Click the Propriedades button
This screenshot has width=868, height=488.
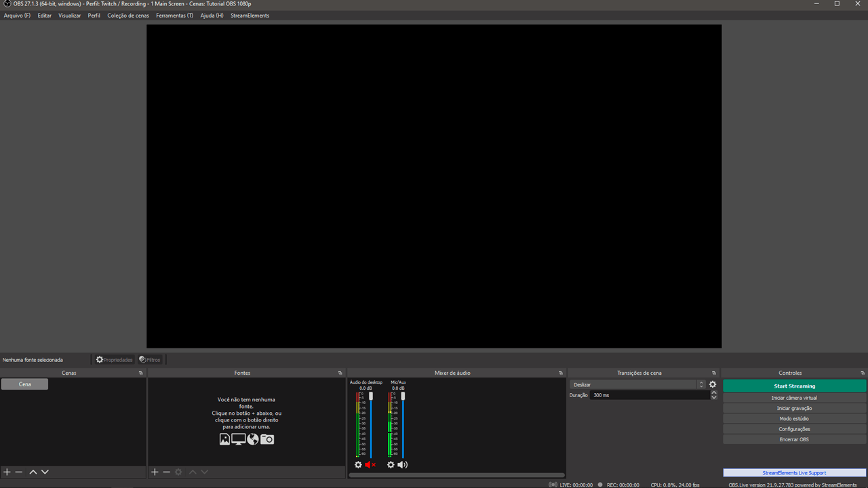click(x=114, y=360)
